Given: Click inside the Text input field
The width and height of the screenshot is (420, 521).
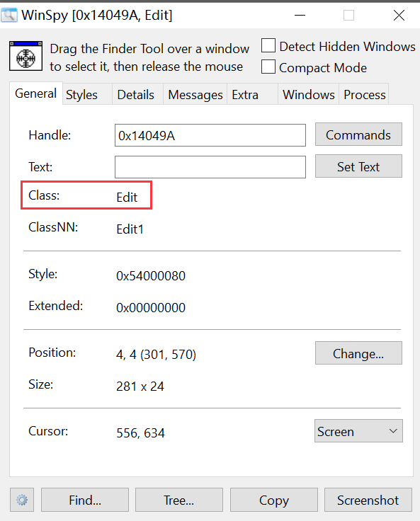Looking at the screenshot, I should pos(210,167).
